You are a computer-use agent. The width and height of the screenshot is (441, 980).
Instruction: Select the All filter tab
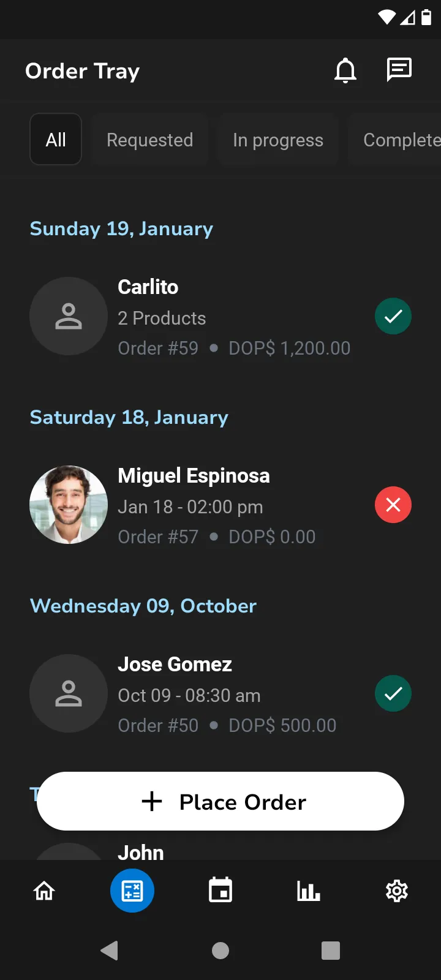coord(56,140)
